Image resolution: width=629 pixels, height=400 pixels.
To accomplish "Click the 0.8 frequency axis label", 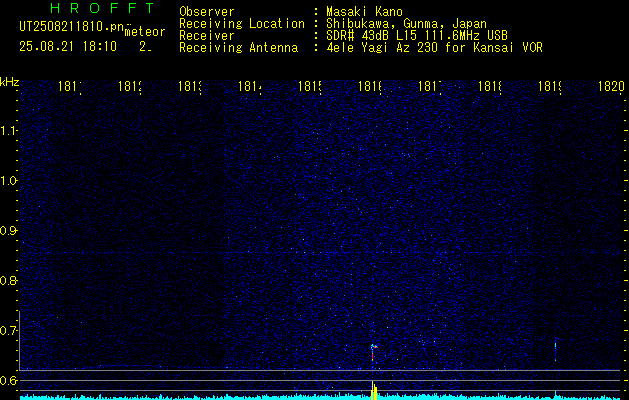I will (9, 280).
